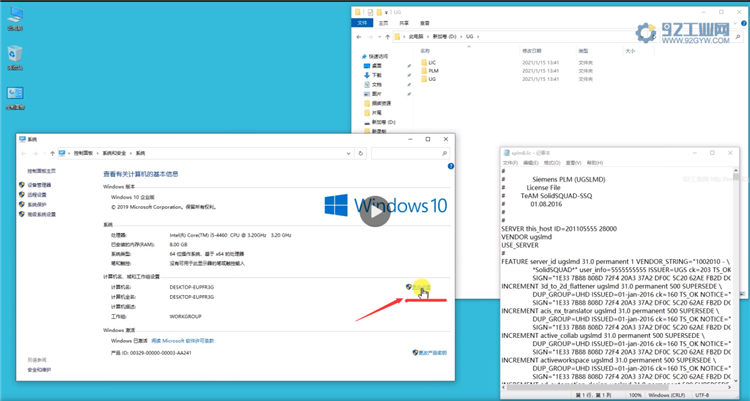The width and height of the screenshot is (750, 401).
Task: Switch to Home tab in Explorer ribbon
Action: click(383, 23)
